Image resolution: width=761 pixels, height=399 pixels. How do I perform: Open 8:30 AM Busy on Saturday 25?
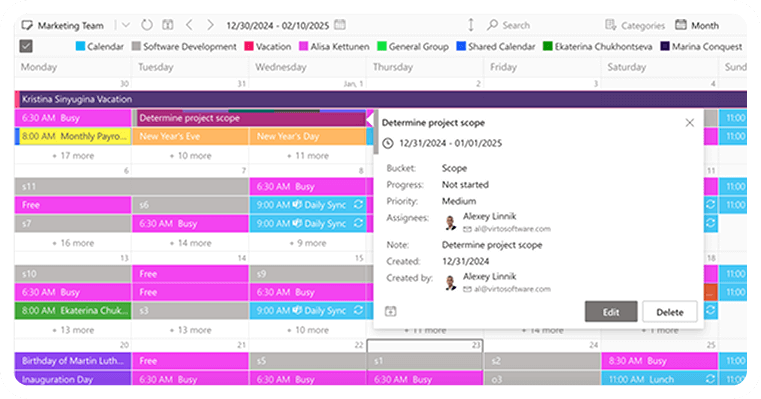[x=660, y=361]
